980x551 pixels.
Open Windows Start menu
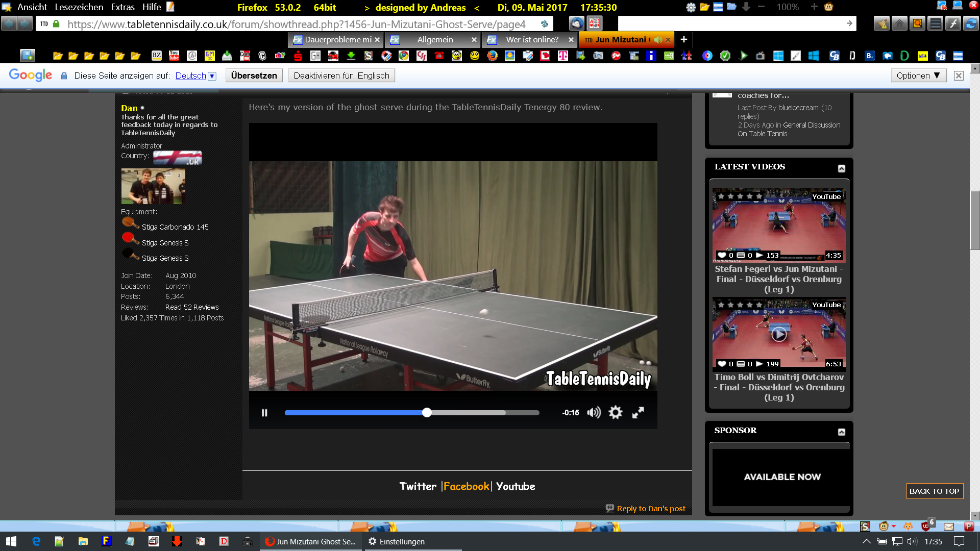tap(11, 541)
